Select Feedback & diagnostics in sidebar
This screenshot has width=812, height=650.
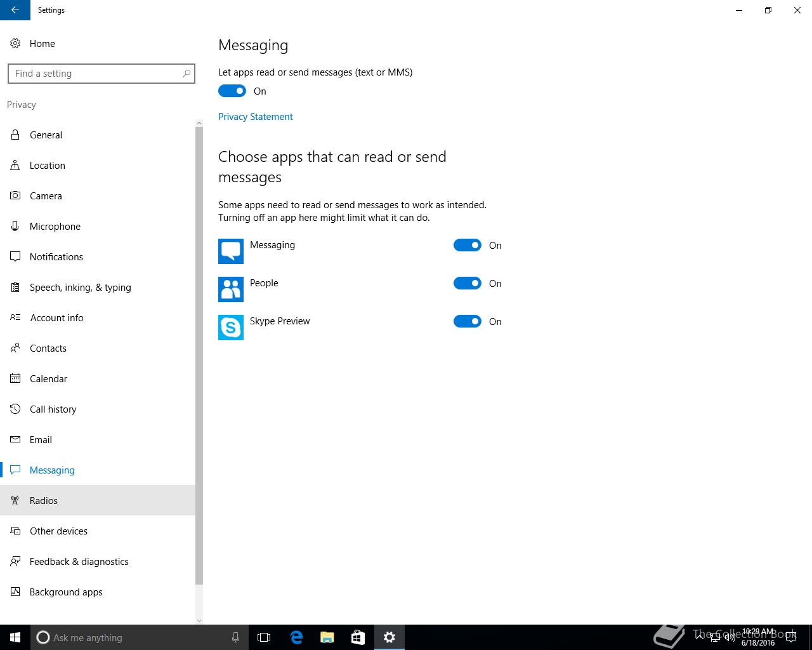point(79,562)
